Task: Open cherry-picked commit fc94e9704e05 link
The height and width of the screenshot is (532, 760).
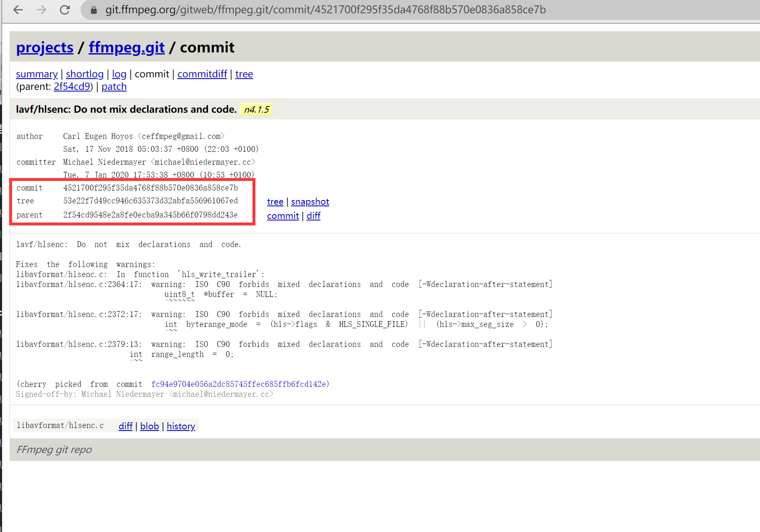Action: point(239,384)
